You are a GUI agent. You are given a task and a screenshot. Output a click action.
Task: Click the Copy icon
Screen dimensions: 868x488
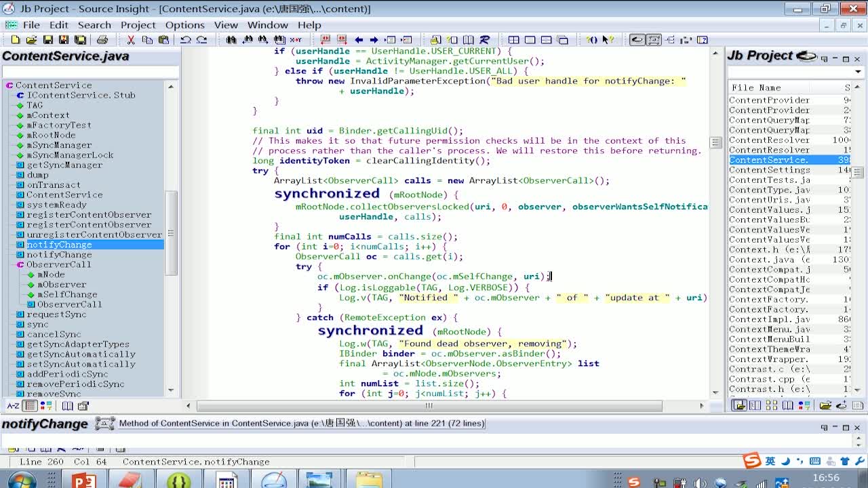click(147, 40)
